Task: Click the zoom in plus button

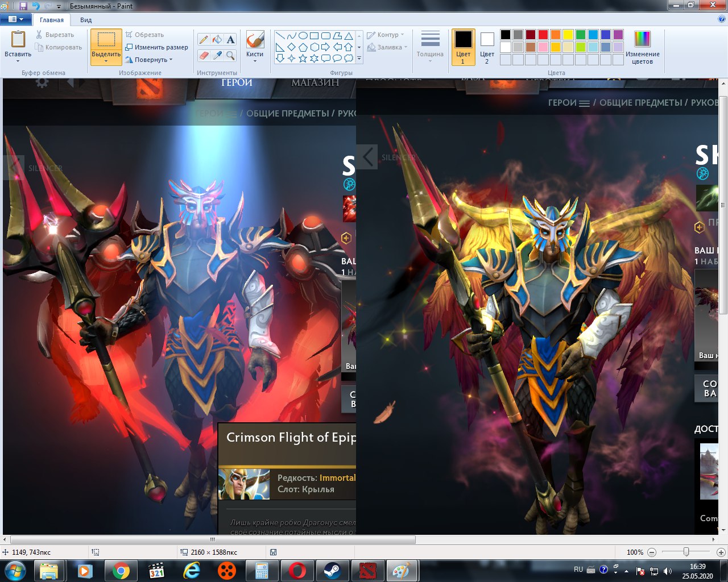Action: pos(721,552)
